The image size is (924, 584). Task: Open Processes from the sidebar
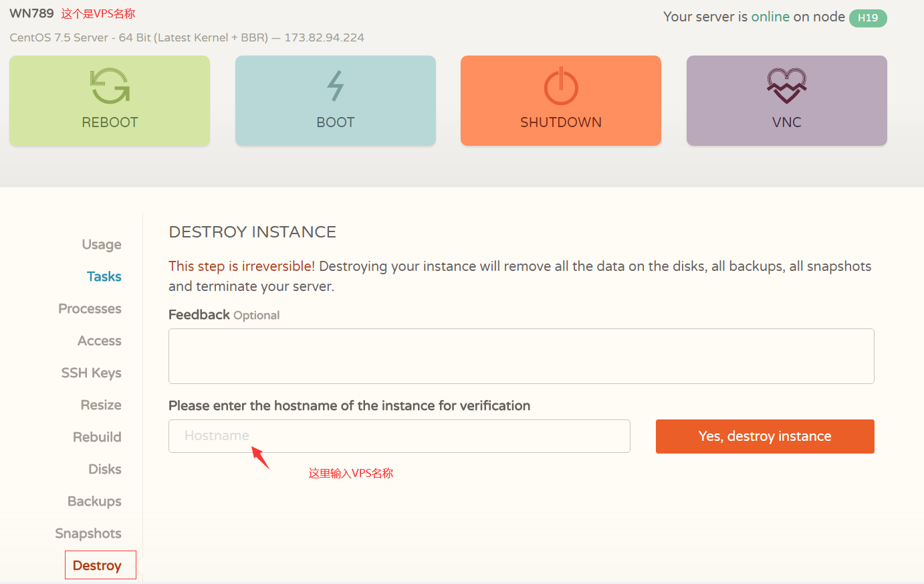90,308
